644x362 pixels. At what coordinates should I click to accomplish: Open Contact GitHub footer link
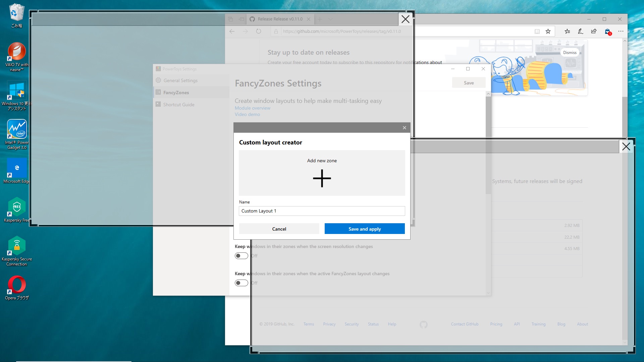[465, 324]
